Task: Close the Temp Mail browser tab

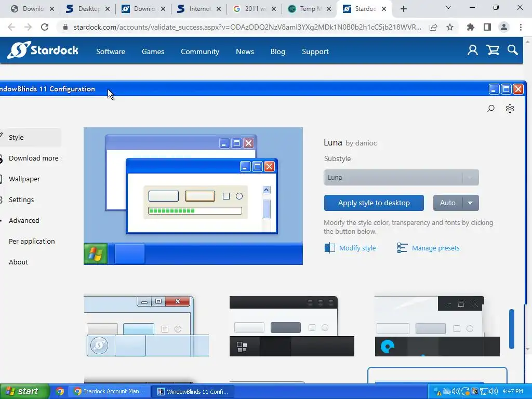Action: [329, 9]
